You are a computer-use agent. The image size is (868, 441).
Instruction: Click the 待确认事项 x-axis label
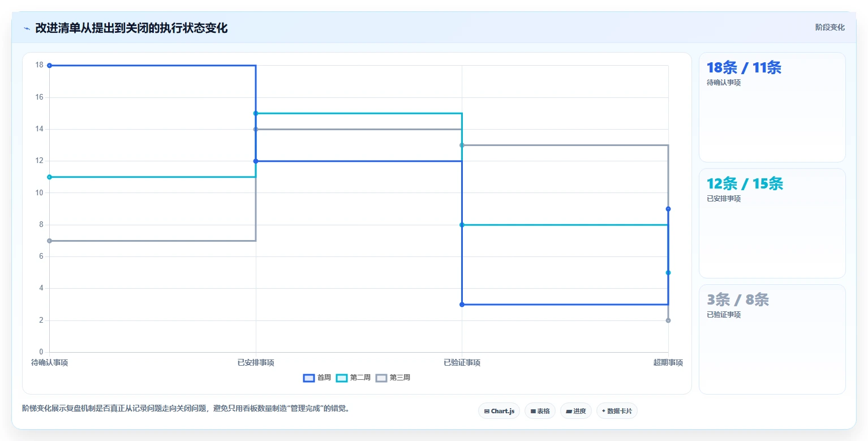tap(49, 363)
